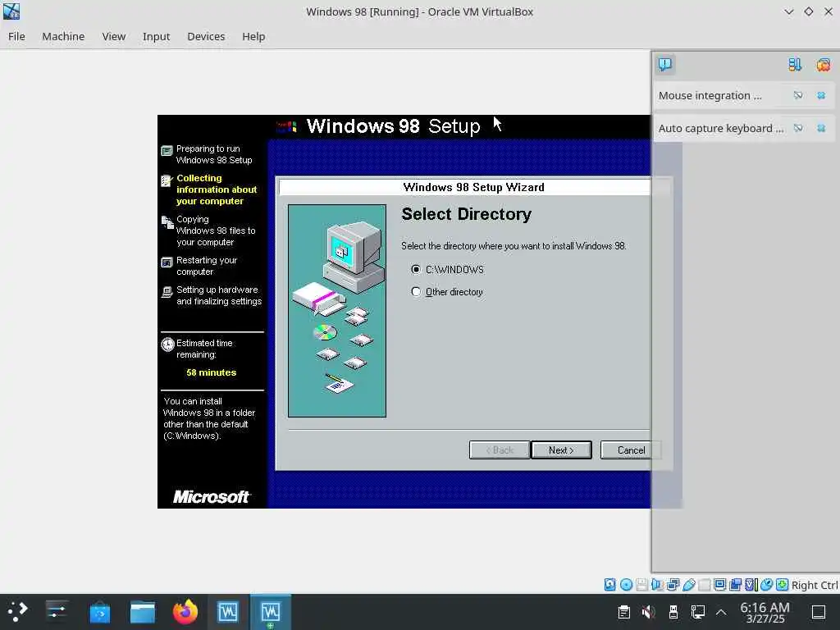840x630 pixels.
Task: Dismiss the Auto capture keyboard notification
Action: pyautogui.click(x=820, y=128)
